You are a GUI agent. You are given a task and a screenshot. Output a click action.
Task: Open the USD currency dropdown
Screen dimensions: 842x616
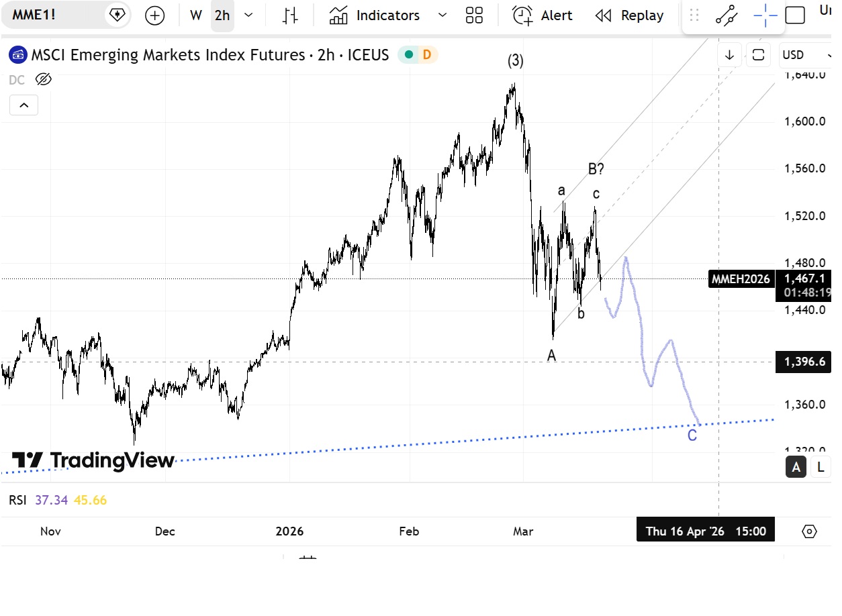point(802,55)
